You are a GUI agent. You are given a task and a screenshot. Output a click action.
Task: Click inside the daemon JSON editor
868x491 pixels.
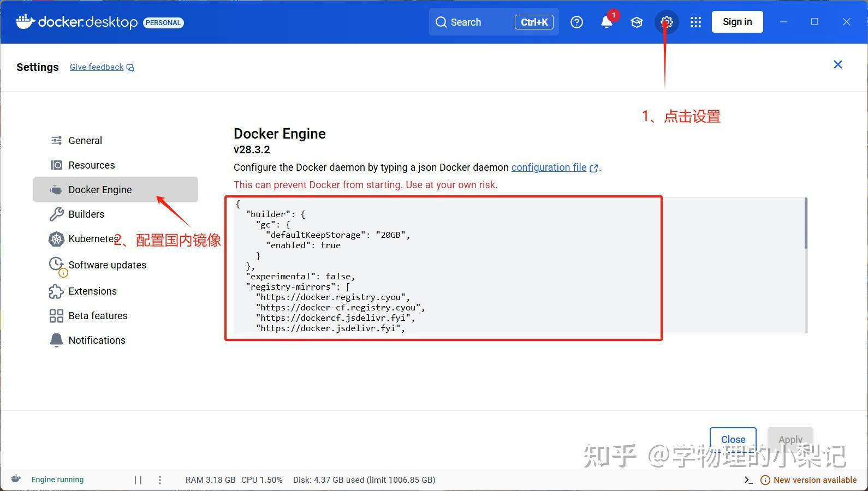(x=491, y=262)
